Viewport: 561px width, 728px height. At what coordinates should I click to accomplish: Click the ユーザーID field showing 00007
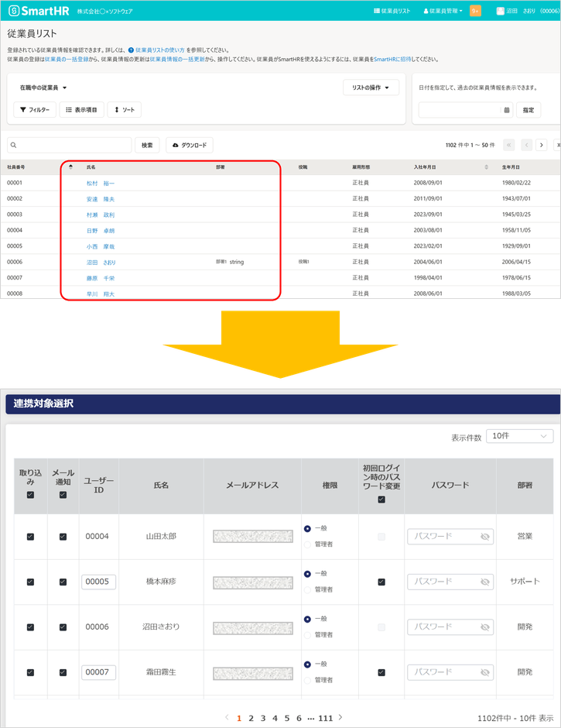tap(98, 672)
